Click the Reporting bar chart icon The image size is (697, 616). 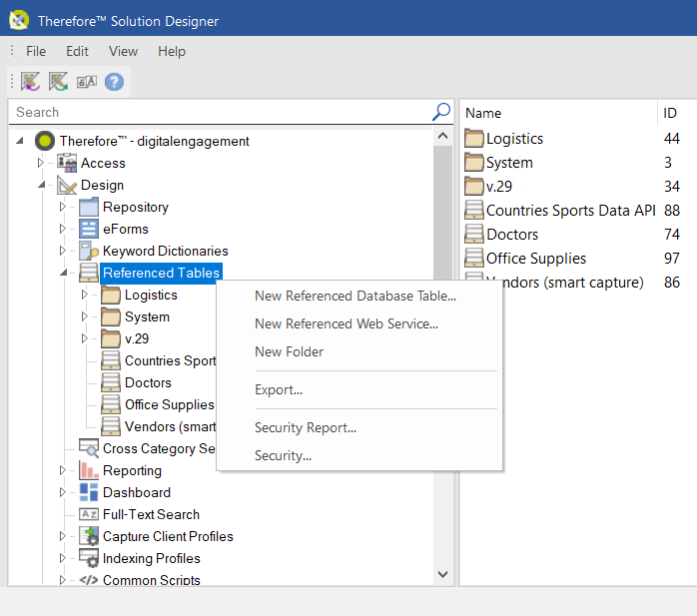tap(89, 470)
